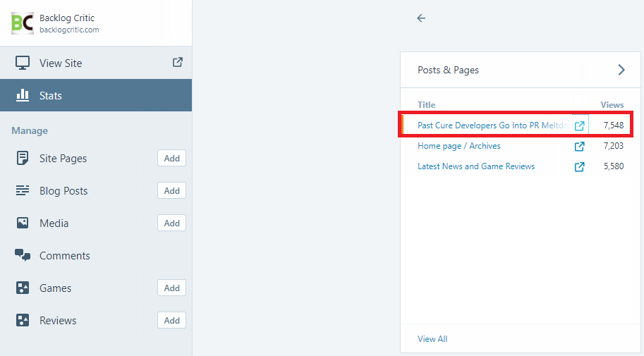Screen dimensions: 644x356
Task: Click the Stats bar chart icon
Action: point(22,95)
